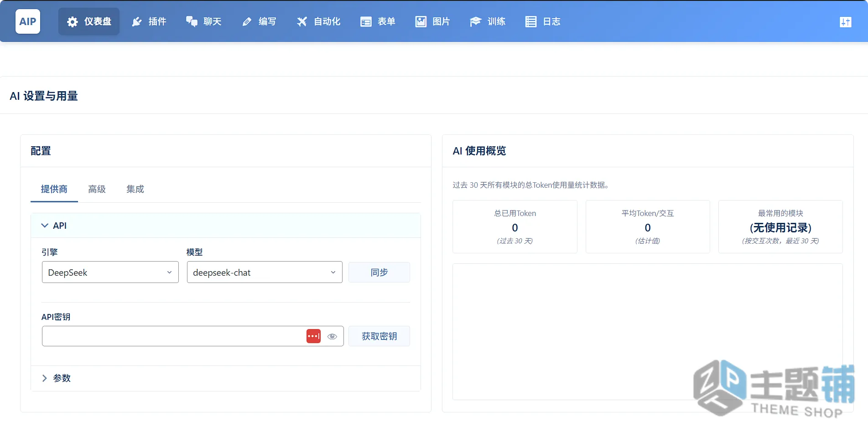Image resolution: width=868 pixels, height=432 pixels.
Task: Click the 获取密钥 button
Action: tap(379, 336)
